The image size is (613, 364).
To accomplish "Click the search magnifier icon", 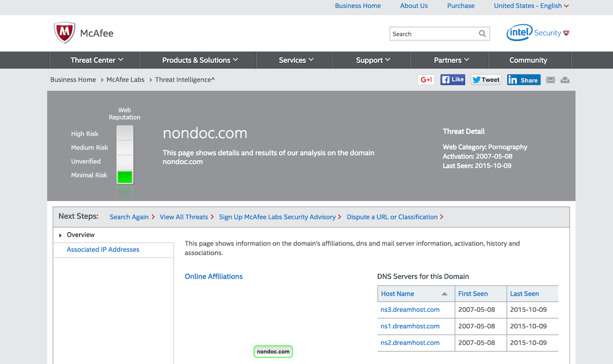I will (x=482, y=34).
